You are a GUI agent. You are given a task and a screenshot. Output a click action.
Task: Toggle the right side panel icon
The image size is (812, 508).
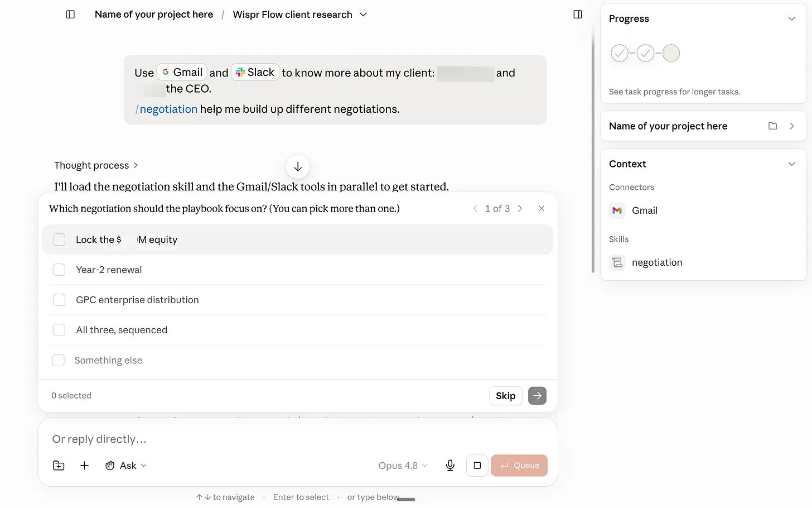click(578, 15)
